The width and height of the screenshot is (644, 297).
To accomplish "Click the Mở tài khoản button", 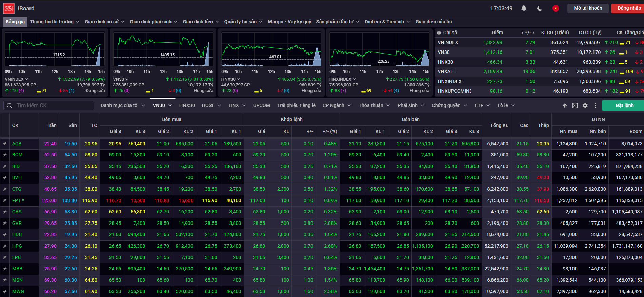I will 588,8.
